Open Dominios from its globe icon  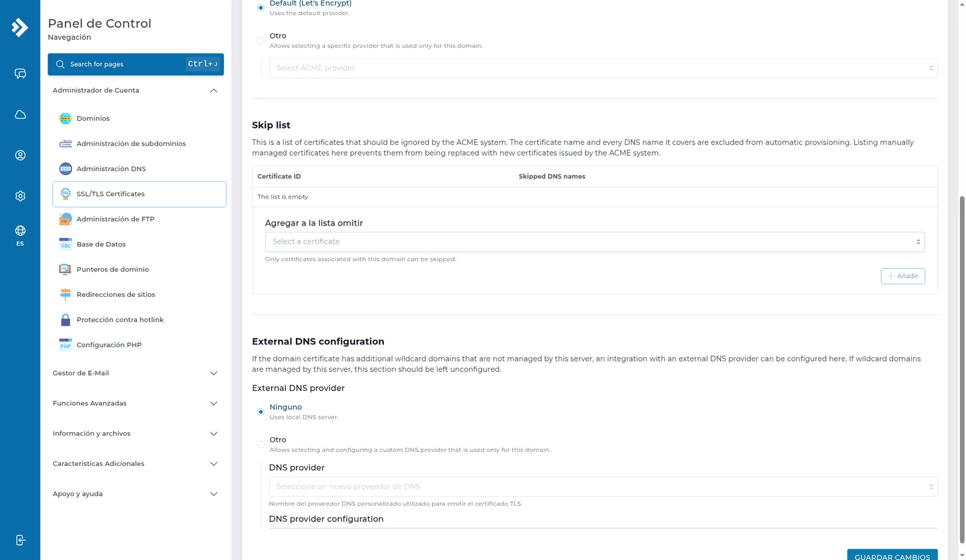(65, 118)
